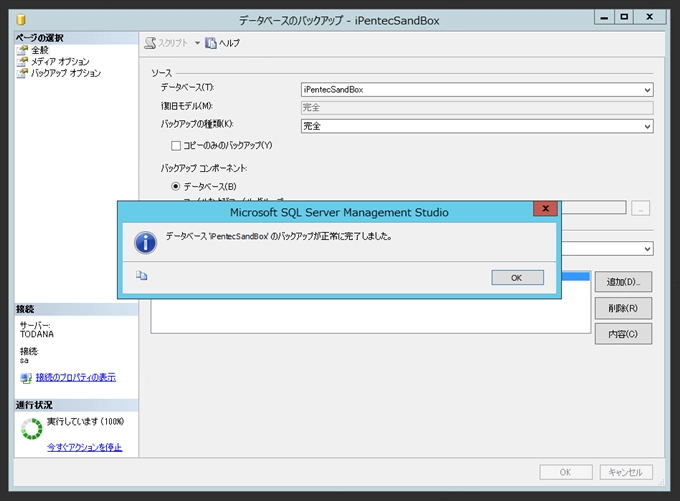Click the server name TODANA text

click(x=37, y=334)
